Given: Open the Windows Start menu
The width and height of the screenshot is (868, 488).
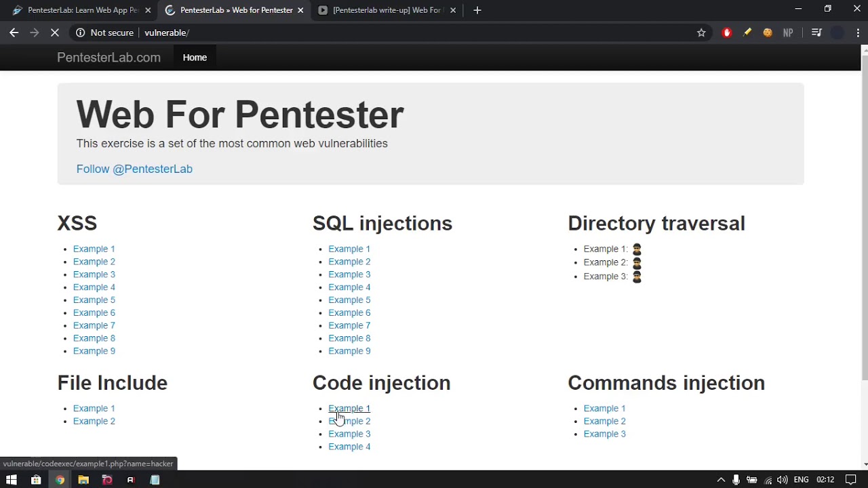Looking at the screenshot, I should [x=12, y=480].
